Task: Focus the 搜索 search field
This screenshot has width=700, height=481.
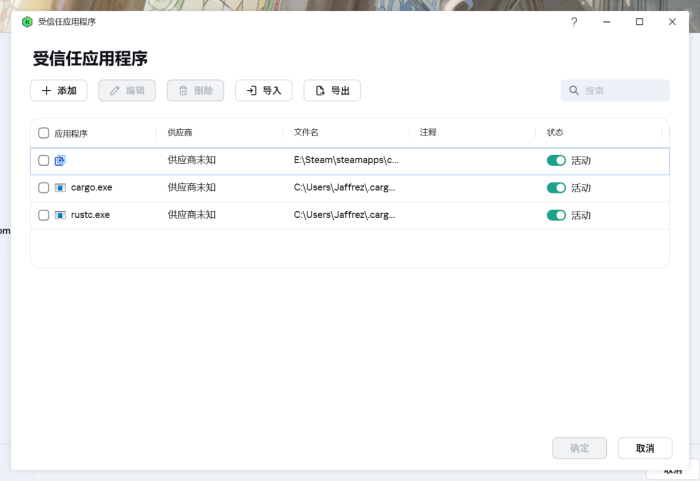Action: (x=615, y=91)
